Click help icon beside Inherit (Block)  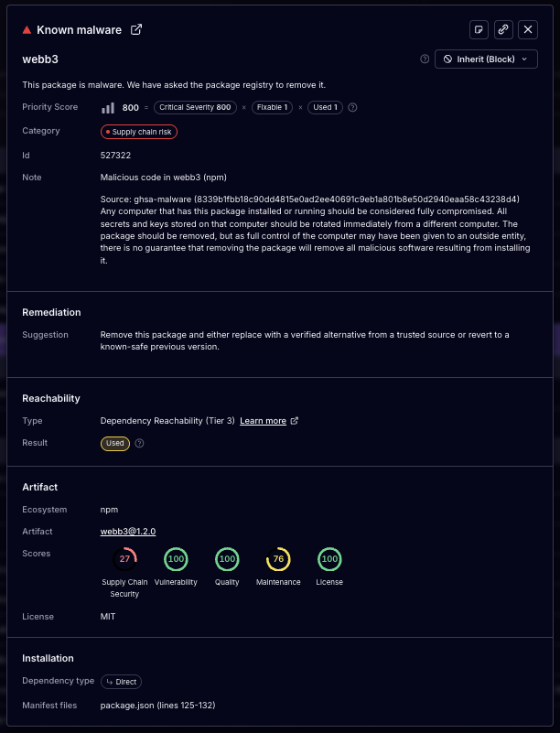coord(425,59)
